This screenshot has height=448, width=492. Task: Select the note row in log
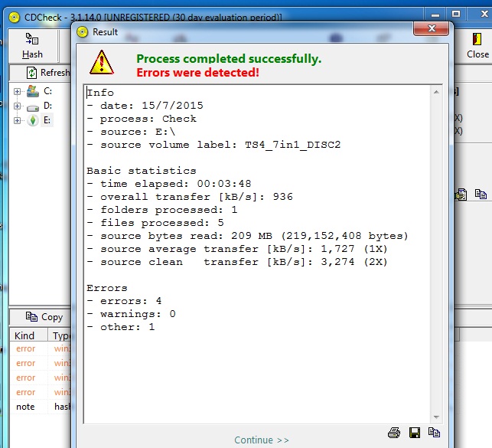pyautogui.click(x=26, y=407)
